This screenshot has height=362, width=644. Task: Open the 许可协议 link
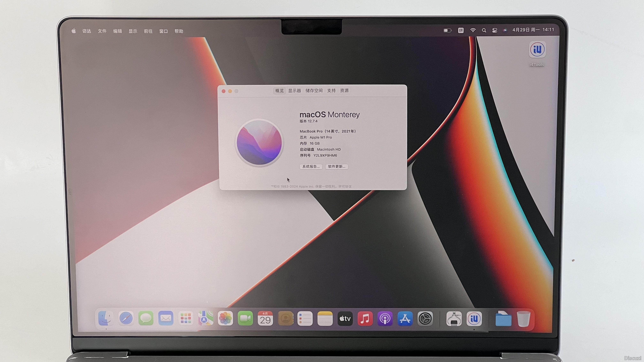tap(345, 186)
